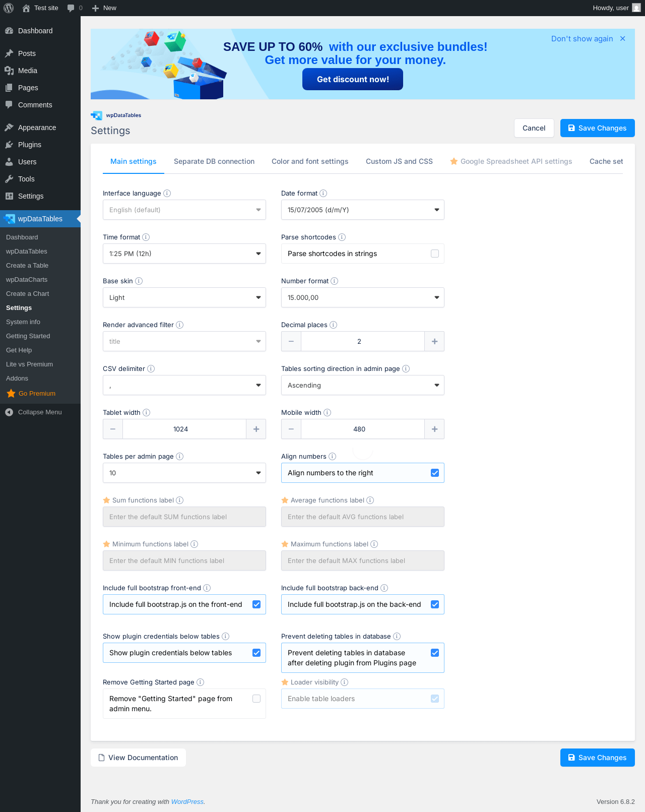Click the Media icon in sidebar

[9, 71]
